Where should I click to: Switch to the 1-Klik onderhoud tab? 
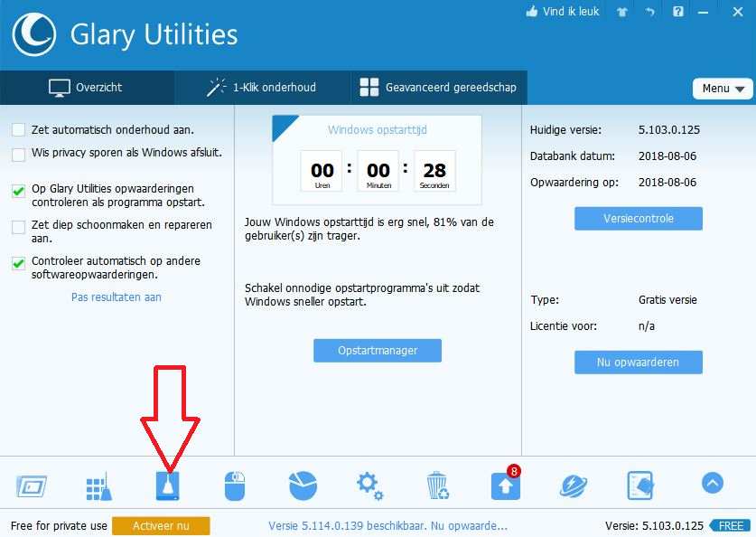[262, 88]
